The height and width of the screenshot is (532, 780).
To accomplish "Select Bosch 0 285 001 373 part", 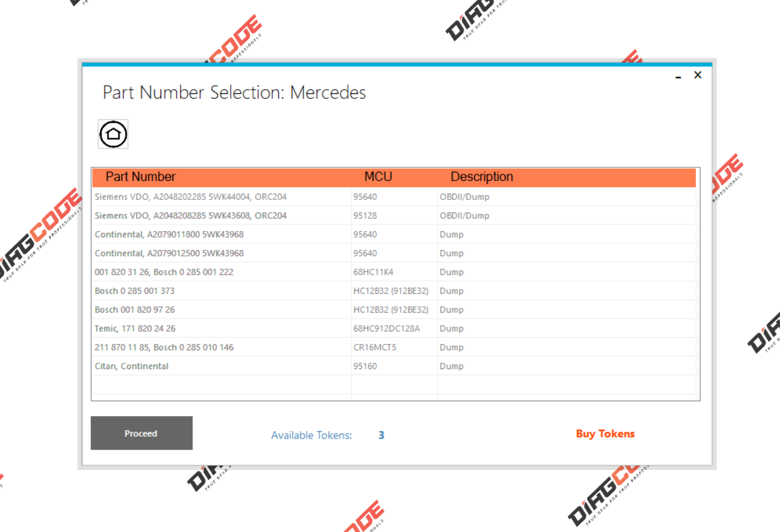I will (x=395, y=291).
